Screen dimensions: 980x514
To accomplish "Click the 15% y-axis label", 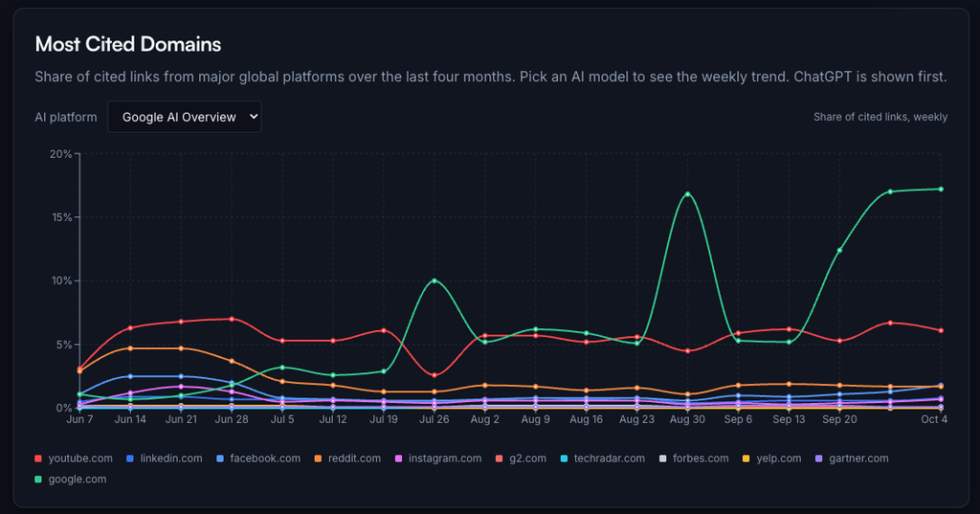I will [61, 217].
